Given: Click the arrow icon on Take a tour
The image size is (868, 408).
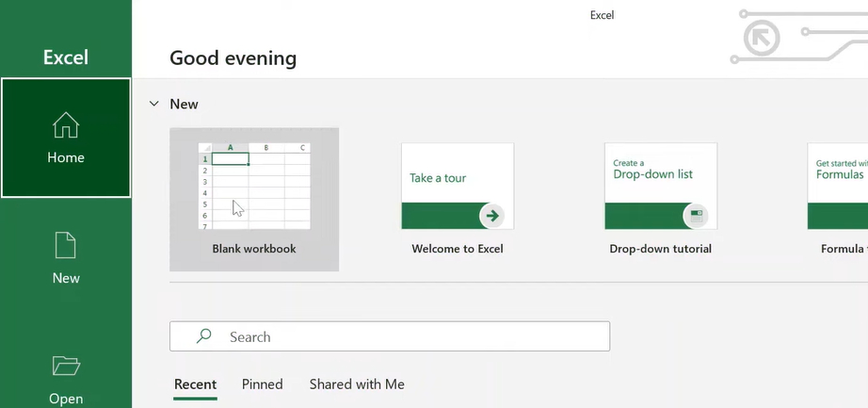Looking at the screenshot, I should coord(492,216).
